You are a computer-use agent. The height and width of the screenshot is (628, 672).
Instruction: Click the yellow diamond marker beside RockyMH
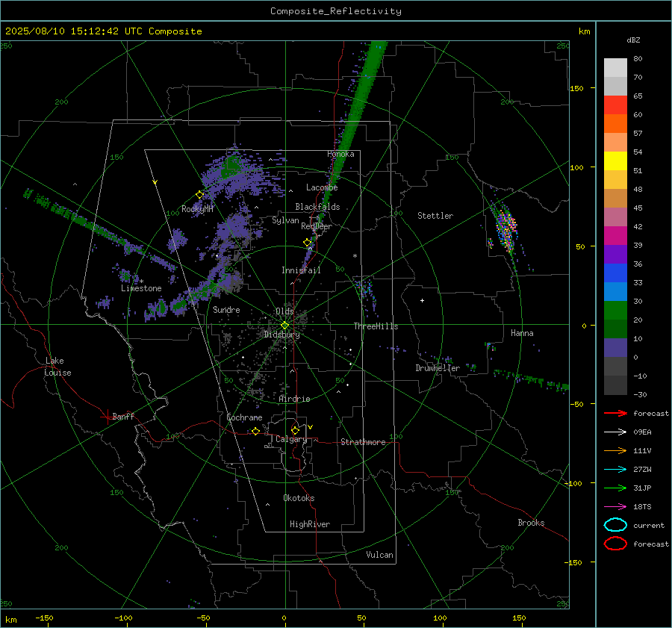point(199,195)
